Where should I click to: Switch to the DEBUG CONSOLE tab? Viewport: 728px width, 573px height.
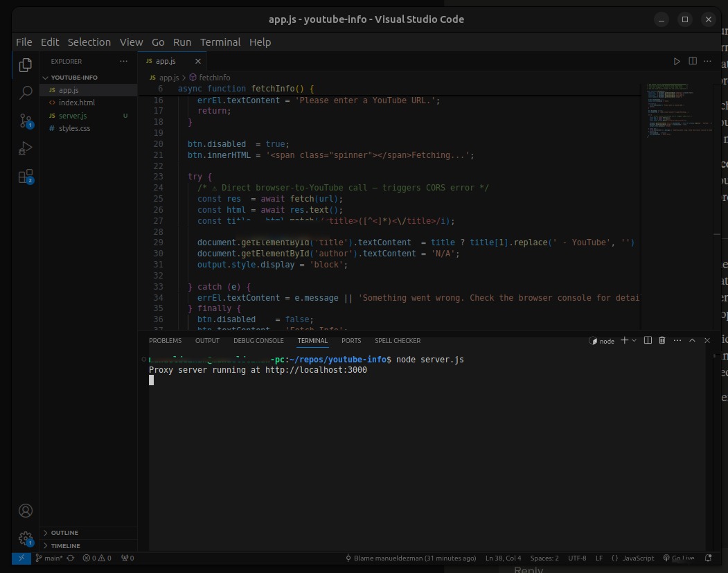pyautogui.click(x=258, y=340)
